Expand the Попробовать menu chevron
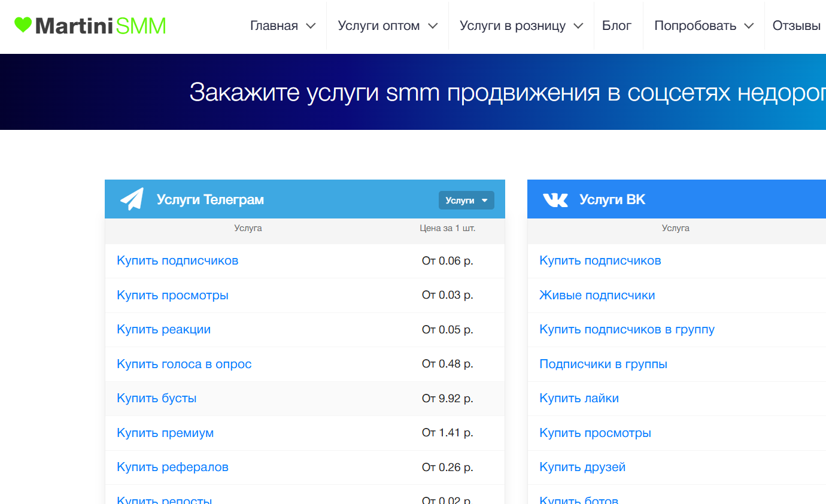826x504 pixels. [749, 26]
